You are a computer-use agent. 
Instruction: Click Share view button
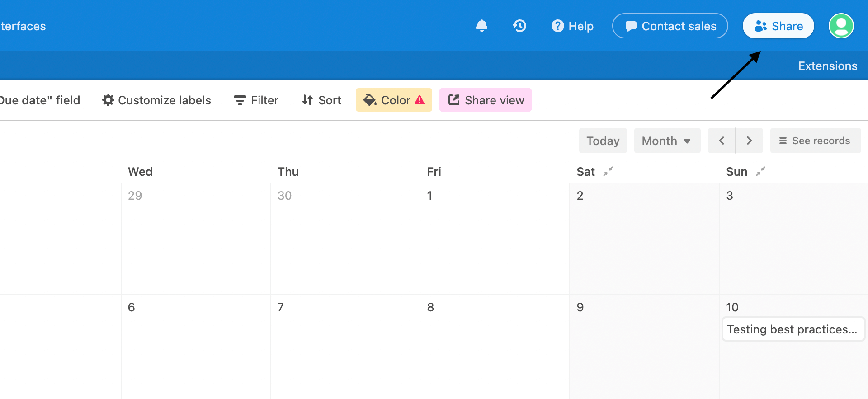coord(486,100)
